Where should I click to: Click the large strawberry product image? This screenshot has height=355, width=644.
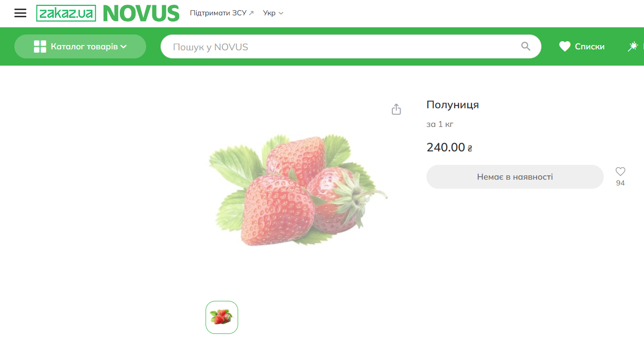[x=298, y=191]
